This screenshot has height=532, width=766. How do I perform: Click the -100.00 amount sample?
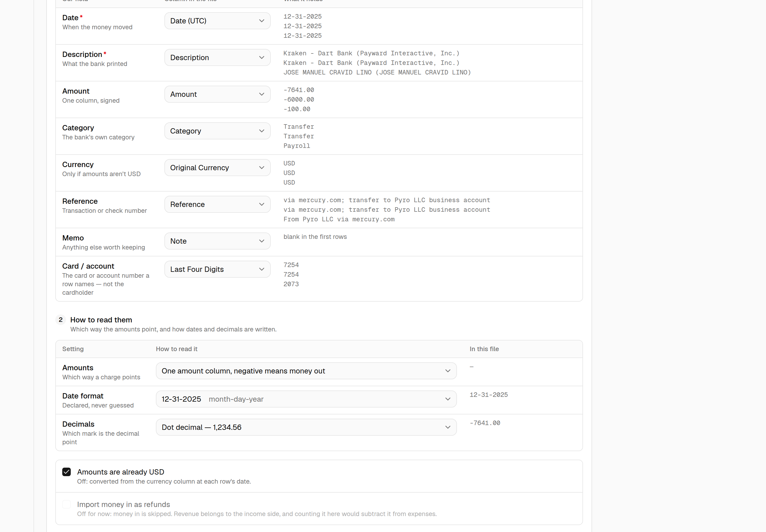[297, 109]
